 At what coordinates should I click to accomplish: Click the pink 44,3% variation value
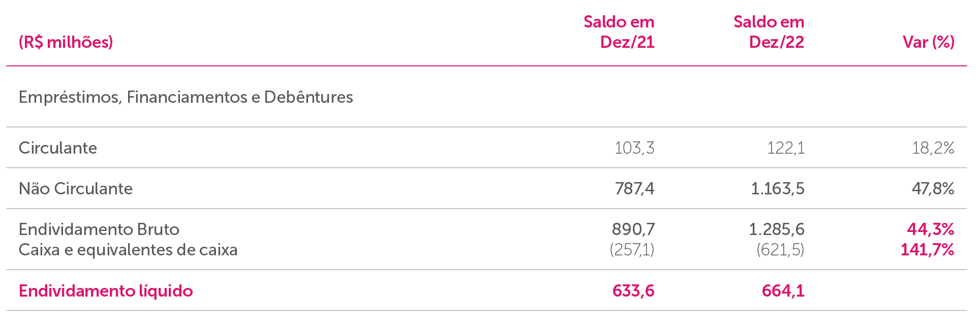coord(930,229)
